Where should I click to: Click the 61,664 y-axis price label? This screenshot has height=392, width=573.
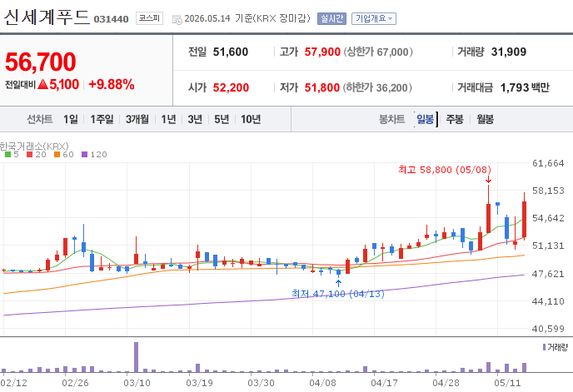click(548, 163)
